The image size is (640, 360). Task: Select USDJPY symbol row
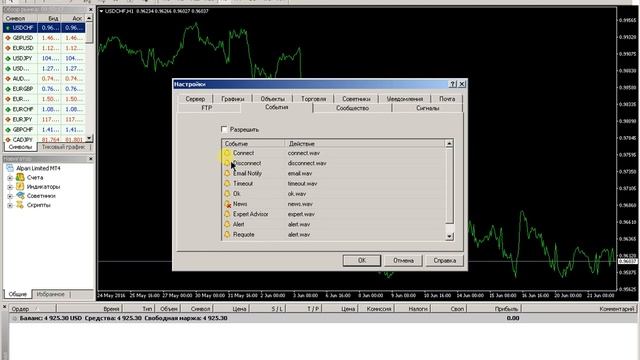pyautogui.click(x=44, y=58)
